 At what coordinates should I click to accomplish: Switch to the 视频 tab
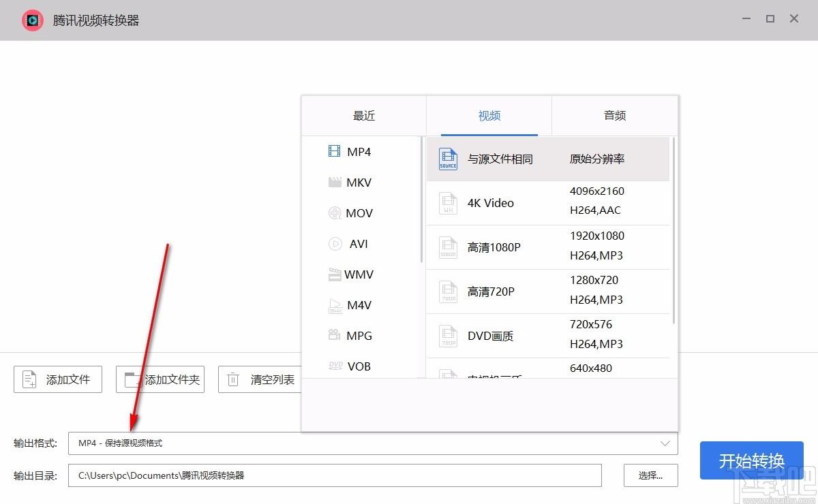(489, 116)
